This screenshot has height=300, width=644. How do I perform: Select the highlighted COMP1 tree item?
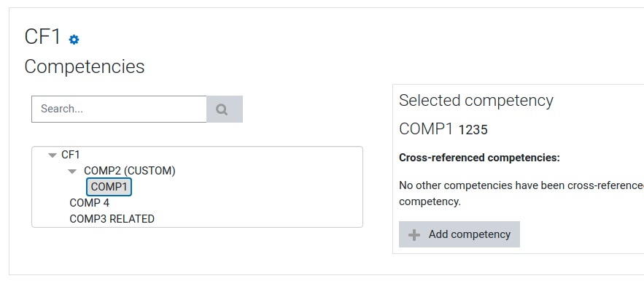(109, 187)
